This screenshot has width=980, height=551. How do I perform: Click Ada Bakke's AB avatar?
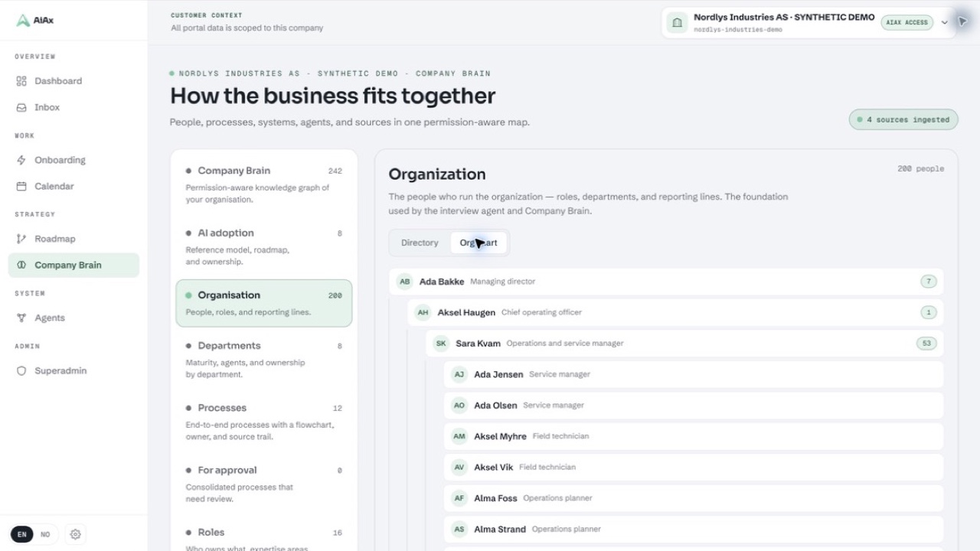pyautogui.click(x=404, y=282)
